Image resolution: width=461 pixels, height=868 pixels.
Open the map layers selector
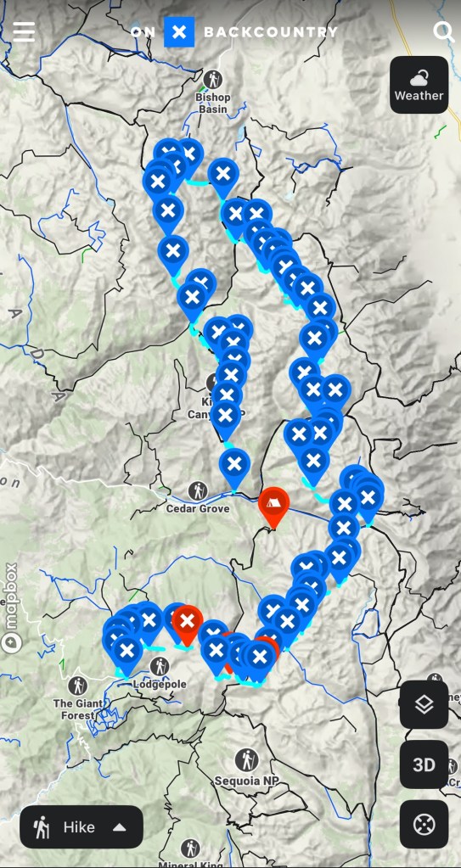click(x=424, y=704)
